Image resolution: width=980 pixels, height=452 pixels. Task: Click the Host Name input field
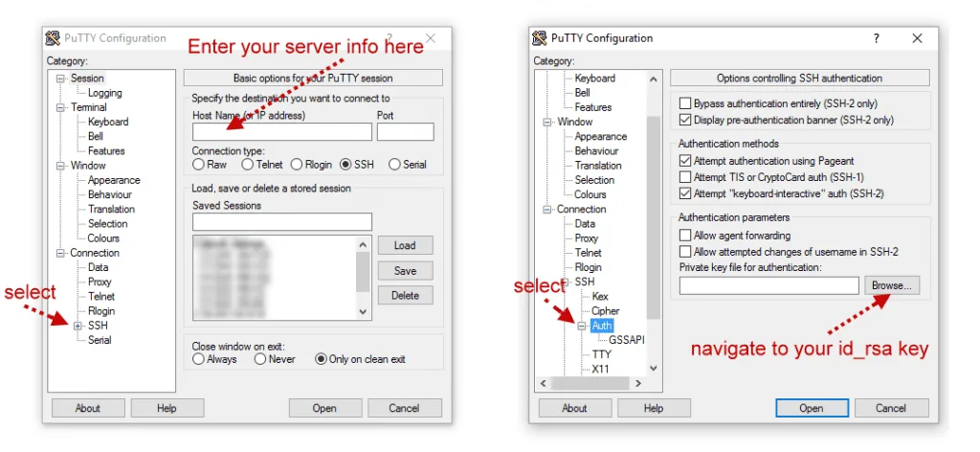282,132
